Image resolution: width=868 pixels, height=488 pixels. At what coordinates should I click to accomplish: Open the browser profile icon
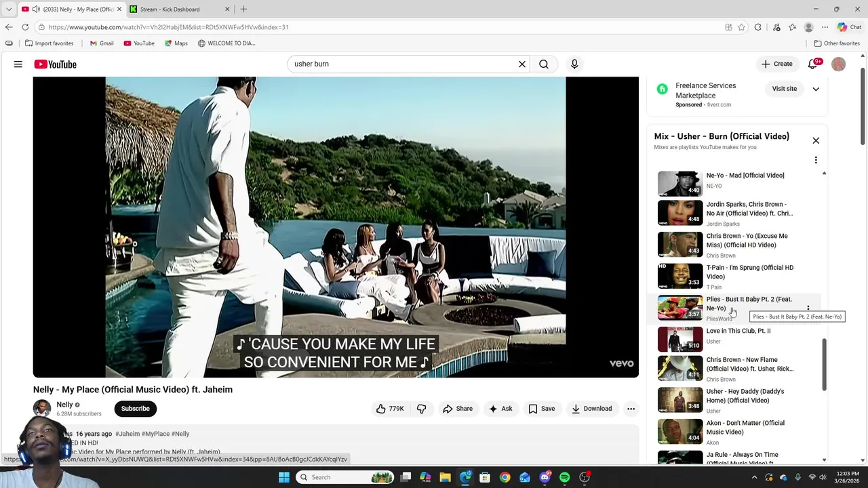(x=808, y=27)
